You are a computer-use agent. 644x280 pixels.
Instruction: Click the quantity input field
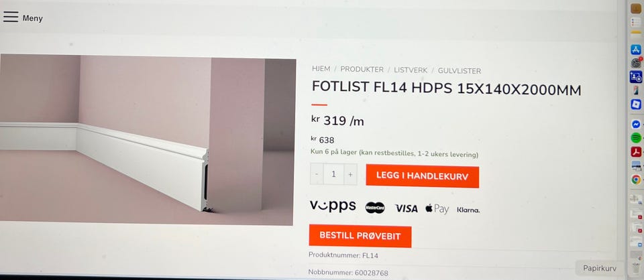click(x=333, y=174)
